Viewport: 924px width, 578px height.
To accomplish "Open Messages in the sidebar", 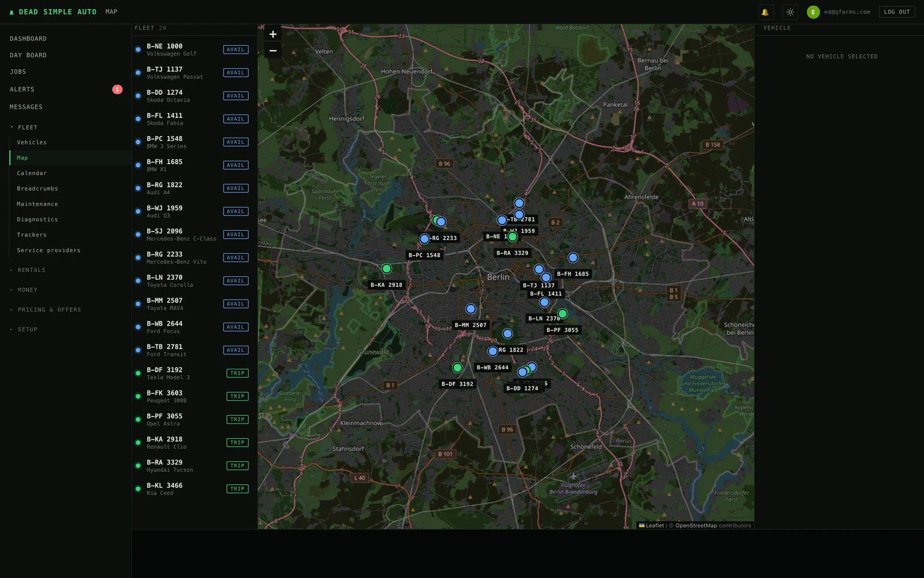I will point(26,107).
